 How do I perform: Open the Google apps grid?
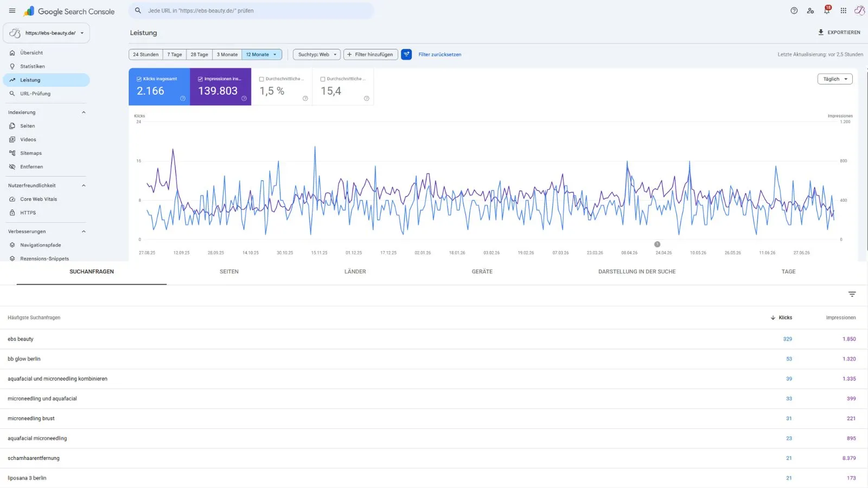(843, 11)
